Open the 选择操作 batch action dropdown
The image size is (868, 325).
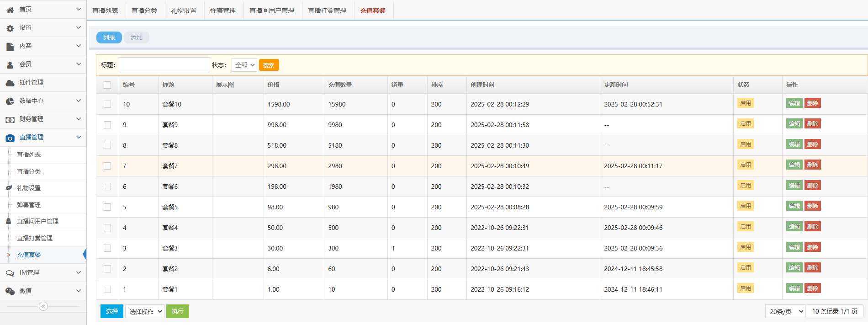tap(145, 311)
